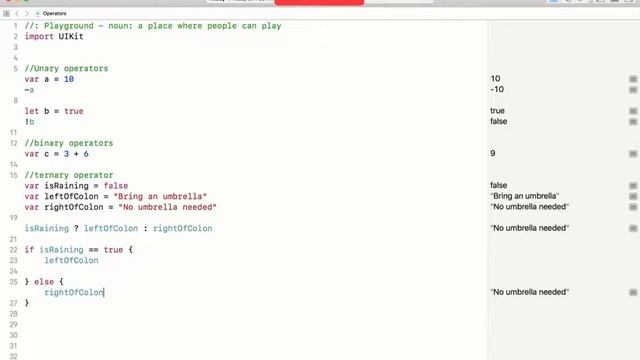640x360 pixels.
Task: Click "No umbrella needed" result beside var rightOfColon
Action: 529,207
